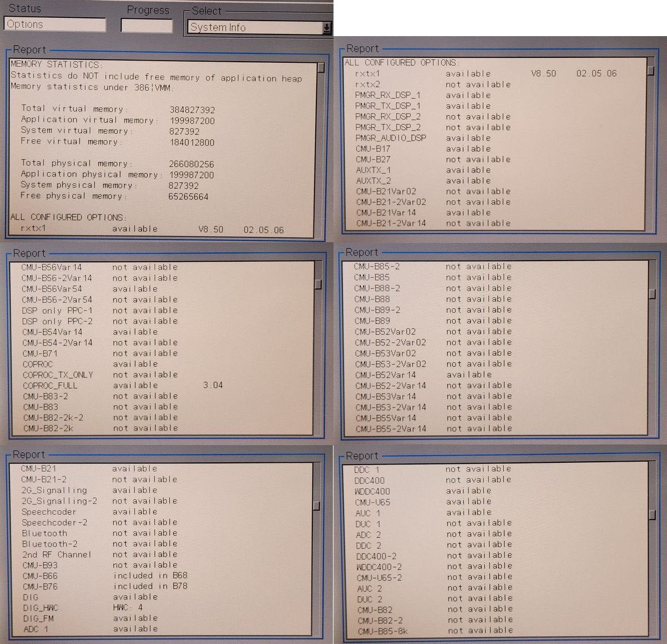The width and height of the screenshot is (667, 644).
Task: Select the 2G_Signalling-2 option row
Action: click(x=99, y=501)
